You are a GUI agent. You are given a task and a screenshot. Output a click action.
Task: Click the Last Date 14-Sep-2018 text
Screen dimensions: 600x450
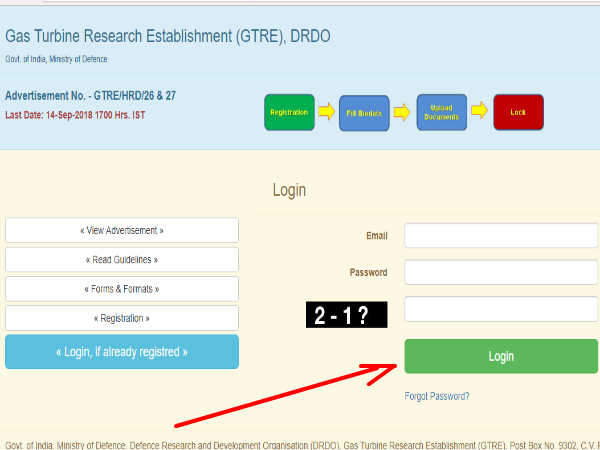coord(75,115)
